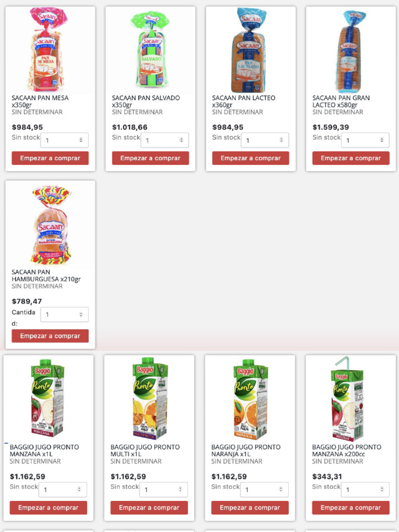This screenshot has height=532, width=399.
Task: Open the SACAAN PAN GRAN LACTEO x580gr title
Action: pyautogui.click(x=341, y=101)
